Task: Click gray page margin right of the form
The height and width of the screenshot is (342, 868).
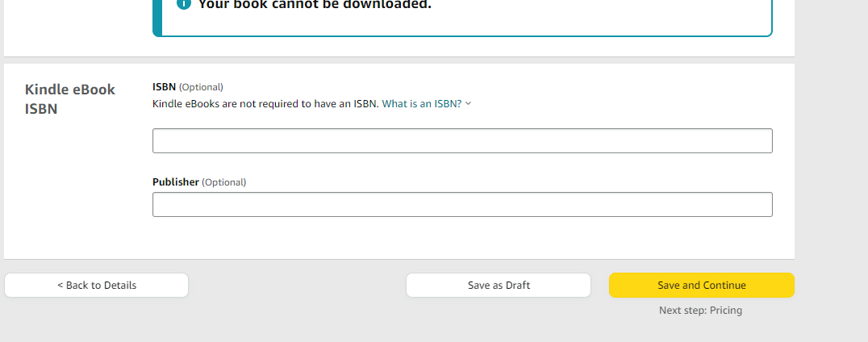Action: [831, 166]
